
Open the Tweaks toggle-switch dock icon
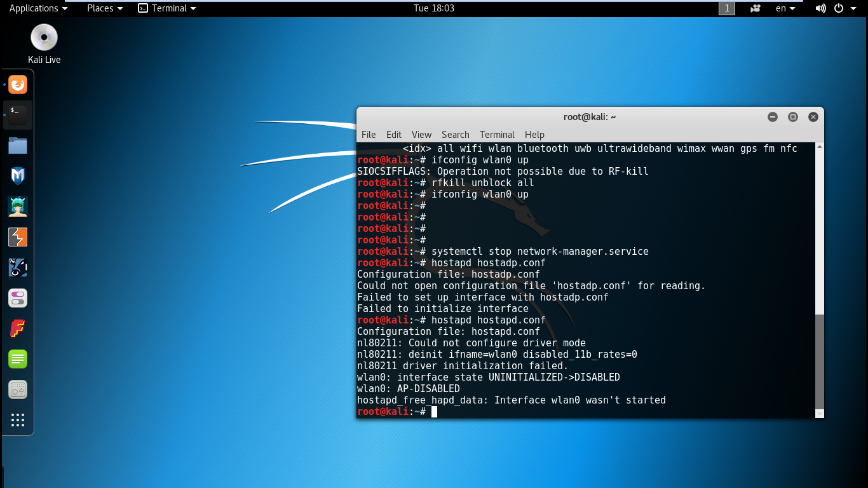pyautogui.click(x=18, y=298)
